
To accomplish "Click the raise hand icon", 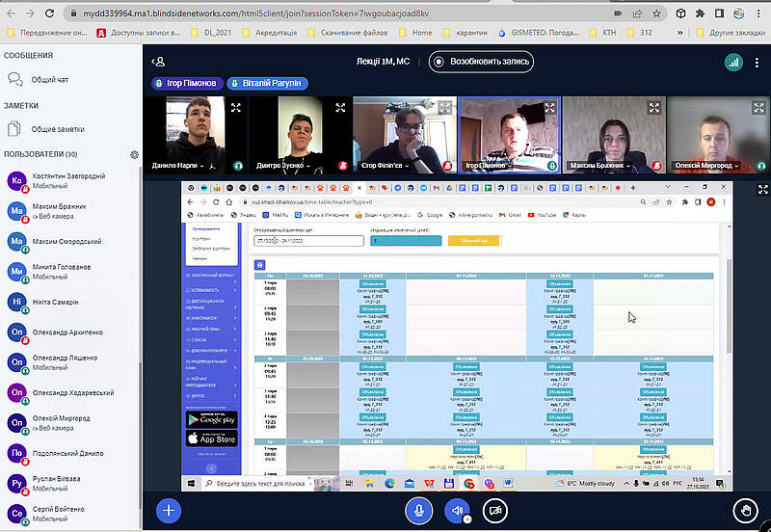I will pos(745,510).
